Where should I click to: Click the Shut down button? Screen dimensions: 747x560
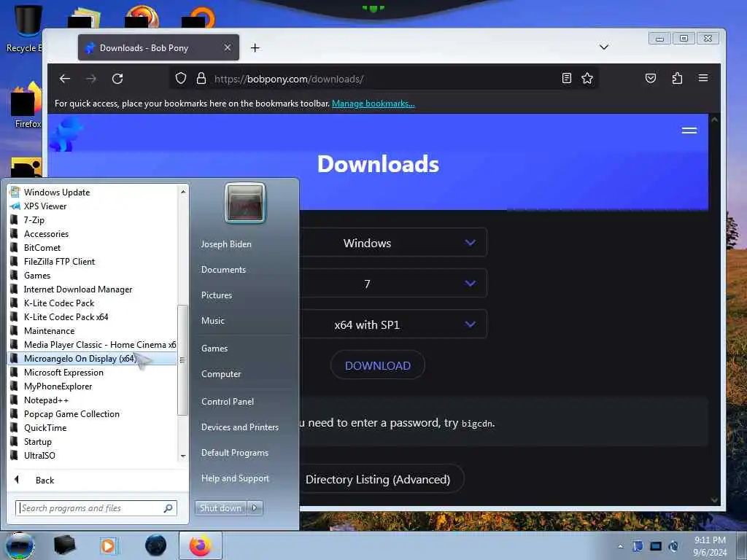pos(220,508)
